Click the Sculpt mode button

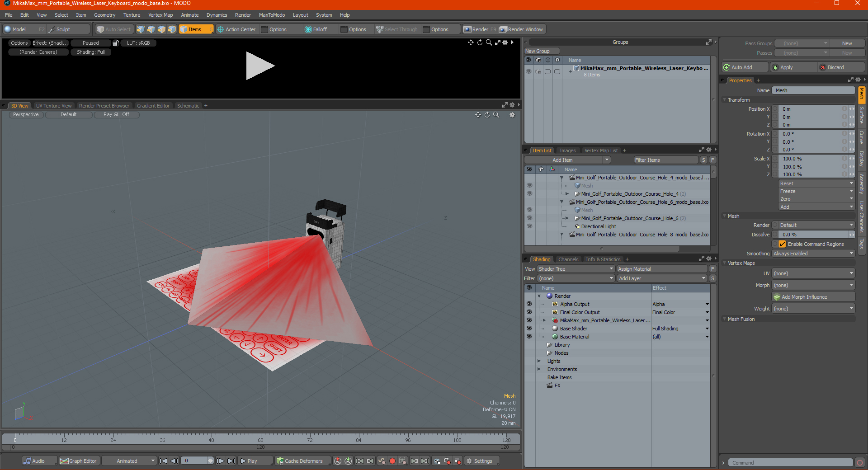(x=69, y=29)
